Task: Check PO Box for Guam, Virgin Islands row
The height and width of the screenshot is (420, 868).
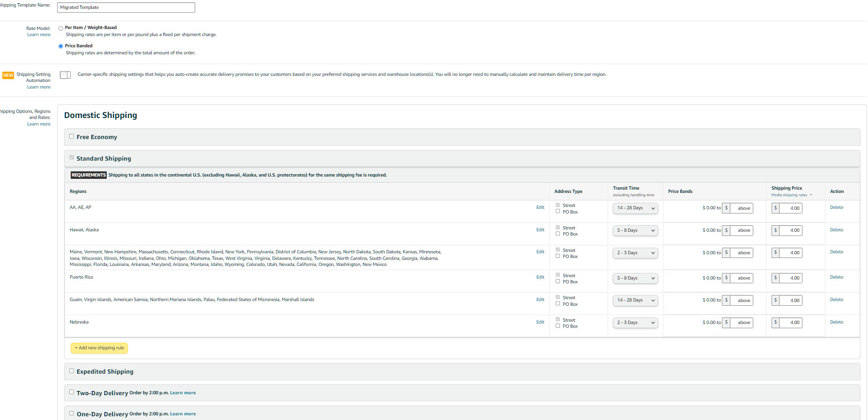Action: [x=558, y=303]
